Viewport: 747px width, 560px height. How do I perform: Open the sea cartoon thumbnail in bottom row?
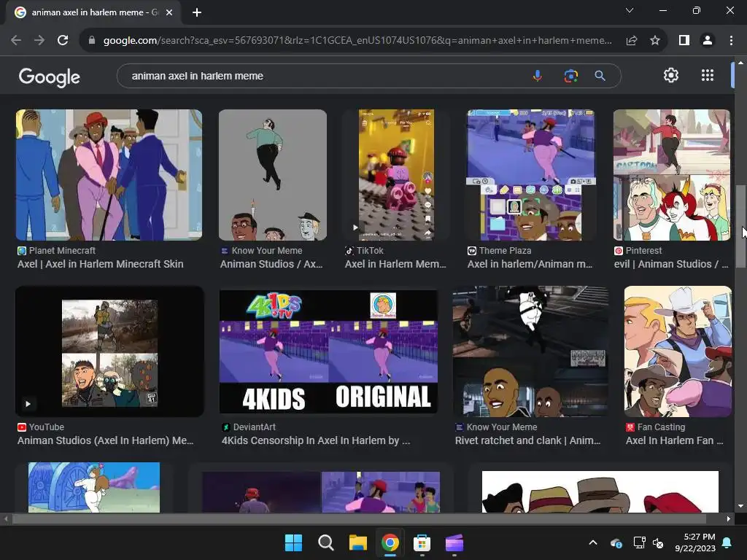pyautogui.click(x=94, y=487)
